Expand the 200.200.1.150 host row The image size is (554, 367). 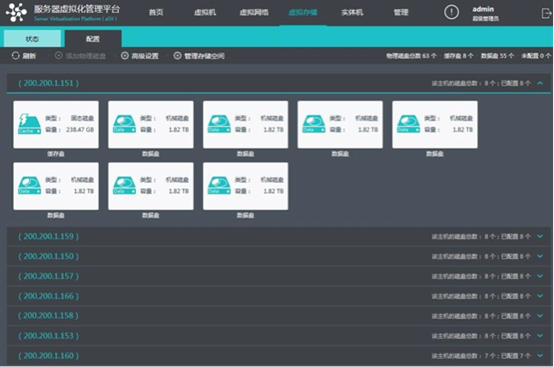(x=540, y=256)
